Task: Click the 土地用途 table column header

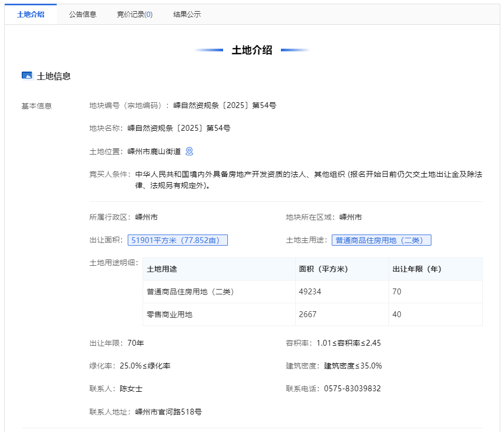Action: (x=162, y=269)
